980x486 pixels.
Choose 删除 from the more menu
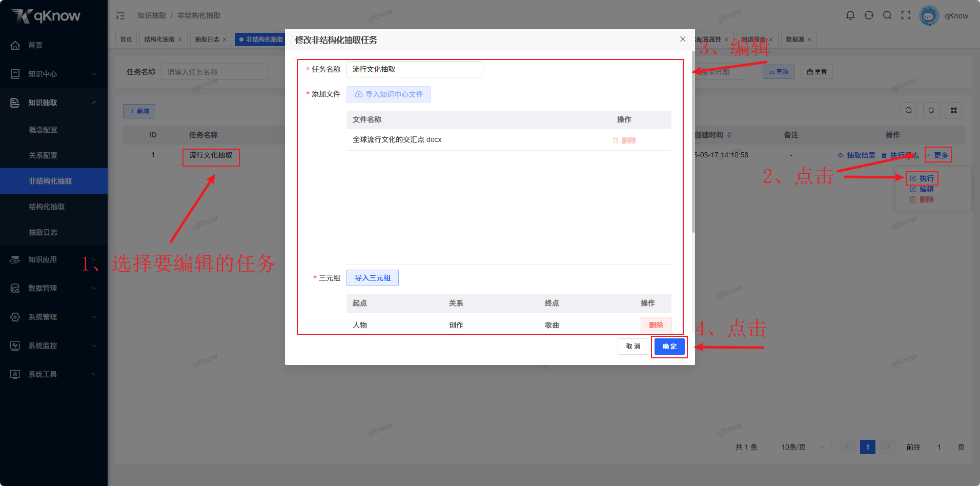(922, 199)
